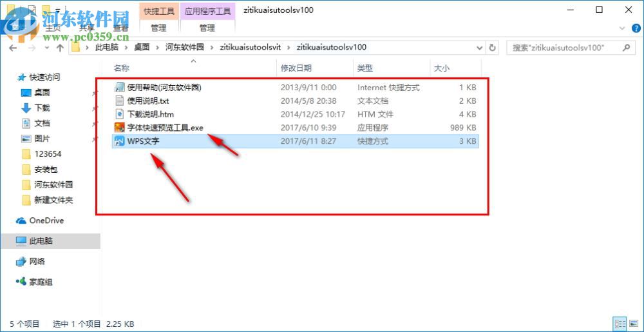Screen dimensions: 644x332
Task: Click 河东软件园 in the address path
Action: 185,47
